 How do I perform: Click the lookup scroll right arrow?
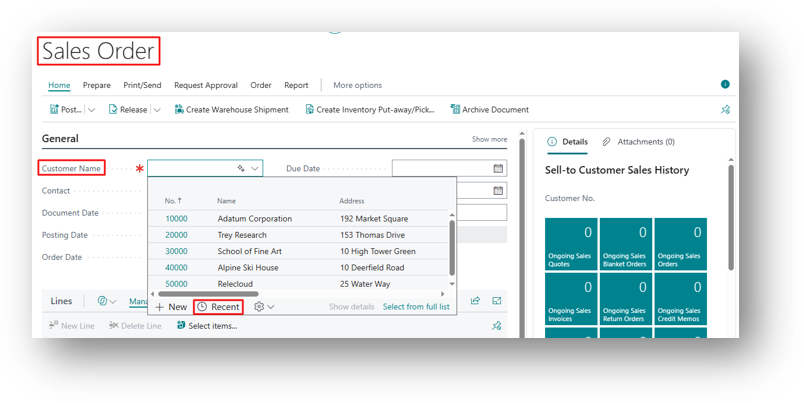pos(442,294)
